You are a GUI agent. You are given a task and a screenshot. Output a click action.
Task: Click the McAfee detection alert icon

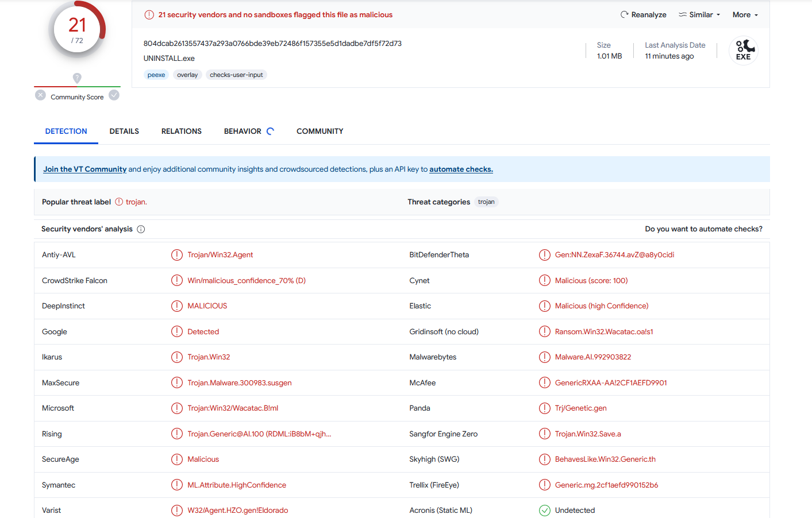[x=545, y=383]
